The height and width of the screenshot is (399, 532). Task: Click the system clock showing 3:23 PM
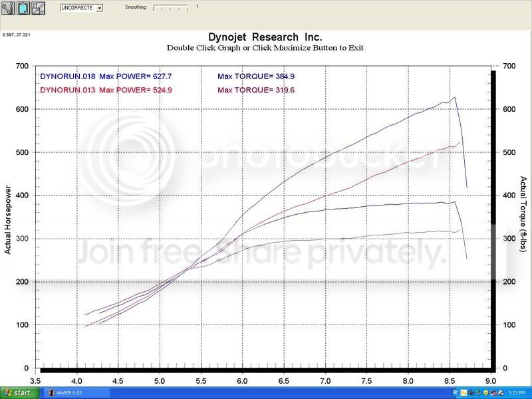click(x=517, y=392)
